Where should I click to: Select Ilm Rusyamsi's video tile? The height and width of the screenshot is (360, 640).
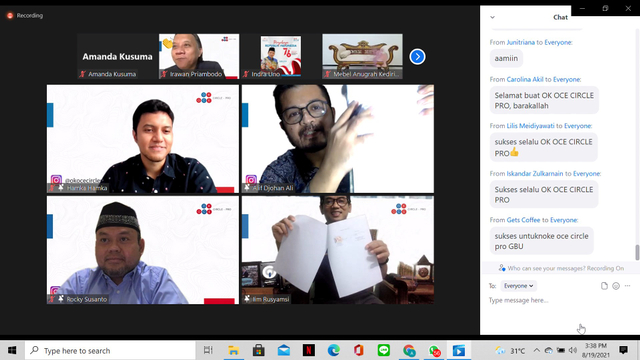[338, 250]
